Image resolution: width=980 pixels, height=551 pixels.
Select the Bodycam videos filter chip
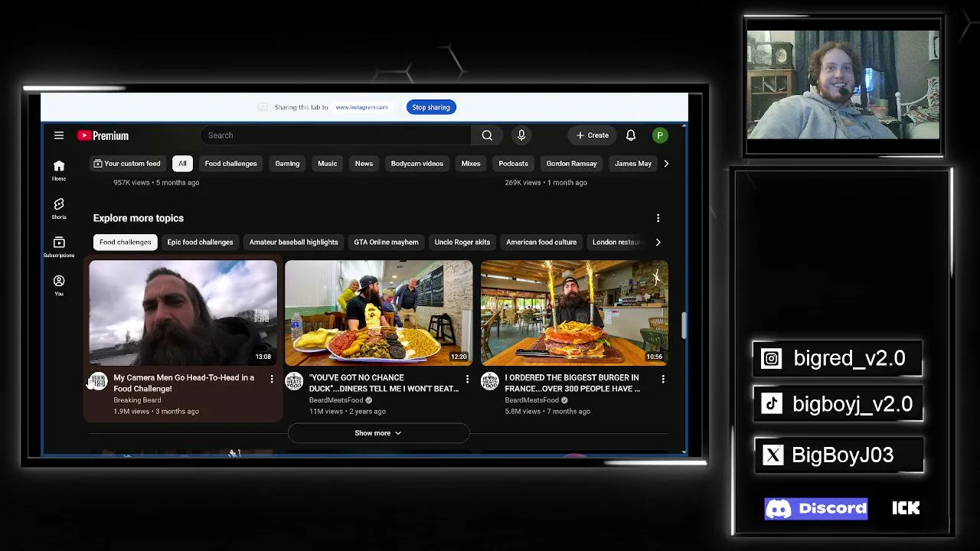pos(417,164)
